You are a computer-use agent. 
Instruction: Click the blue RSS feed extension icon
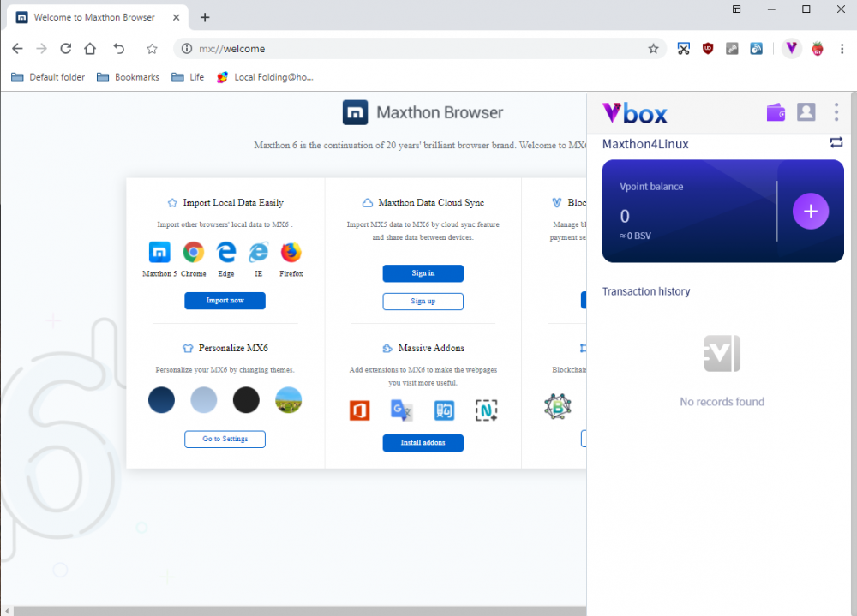(x=757, y=49)
